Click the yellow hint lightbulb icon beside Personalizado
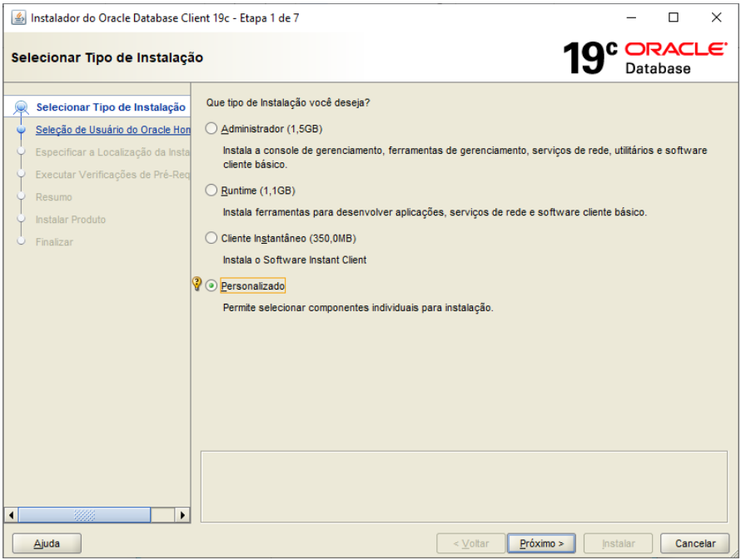This screenshot has height=560, width=741. click(x=197, y=284)
